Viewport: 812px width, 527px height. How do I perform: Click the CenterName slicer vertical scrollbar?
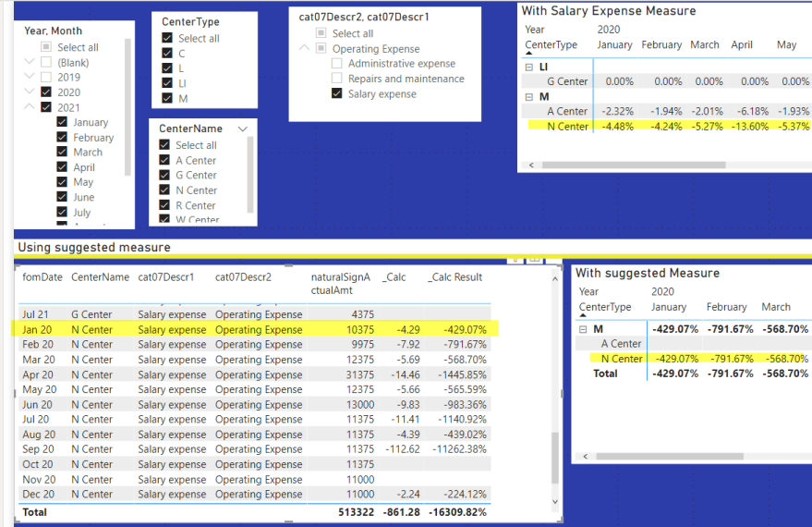[250, 174]
